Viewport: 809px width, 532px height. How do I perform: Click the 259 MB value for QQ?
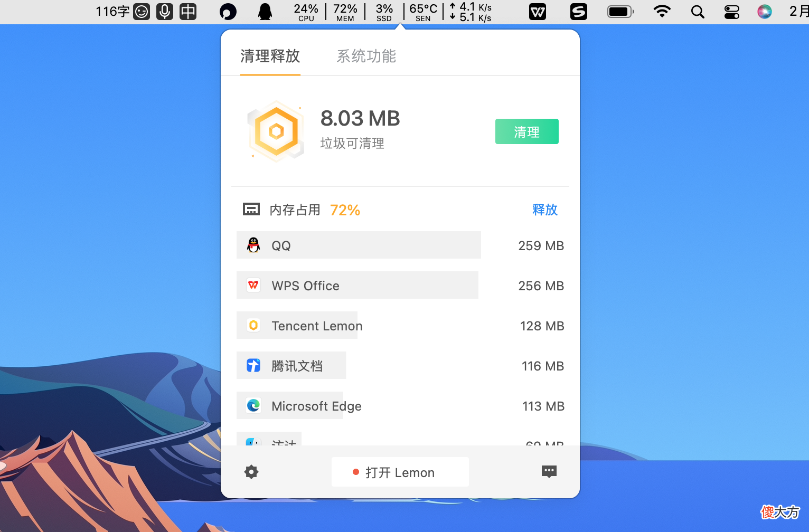541,245
